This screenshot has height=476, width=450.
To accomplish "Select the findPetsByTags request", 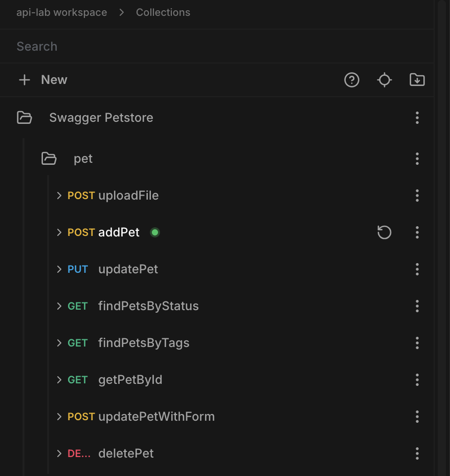I will point(144,343).
